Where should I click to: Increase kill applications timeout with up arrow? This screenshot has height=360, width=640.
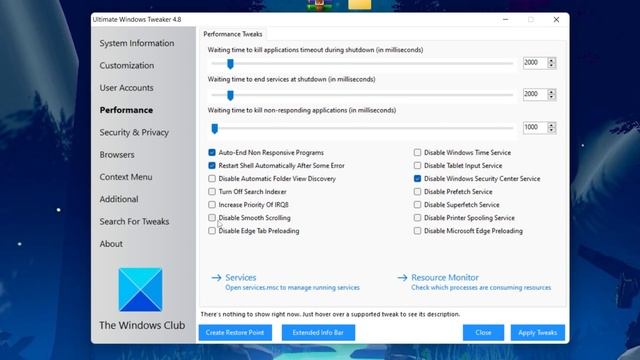pyautogui.click(x=551, y=60)
